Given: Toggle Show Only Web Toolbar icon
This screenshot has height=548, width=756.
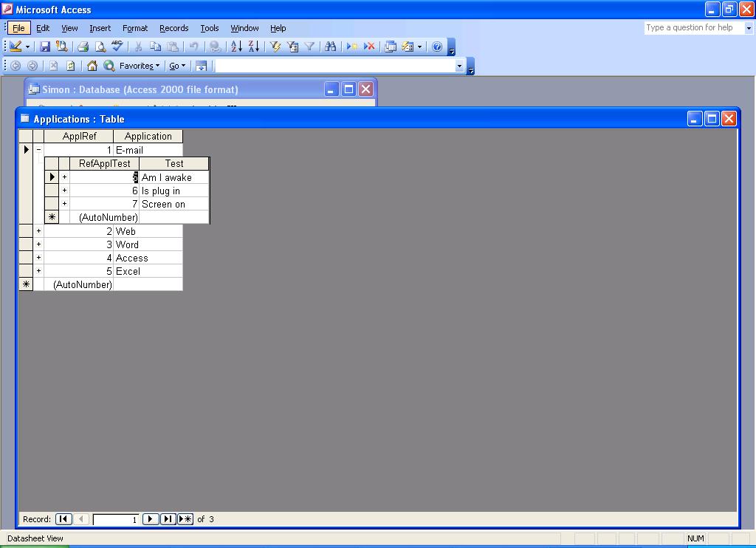Looking at the screenshot, I should click(201, 66).
